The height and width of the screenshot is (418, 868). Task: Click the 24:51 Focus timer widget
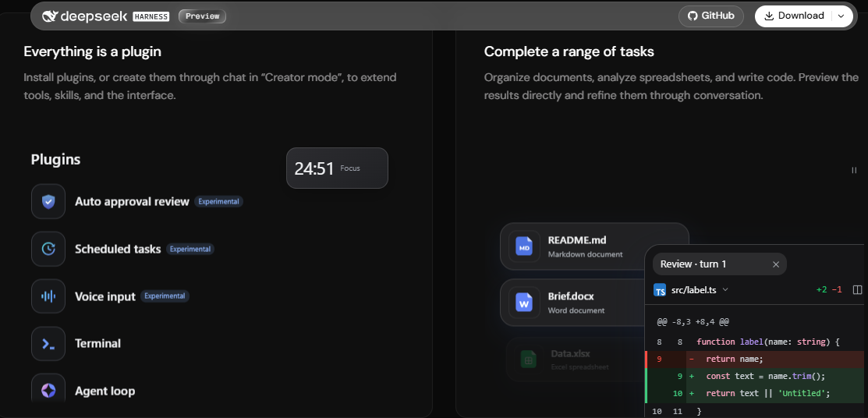[337, 168]
